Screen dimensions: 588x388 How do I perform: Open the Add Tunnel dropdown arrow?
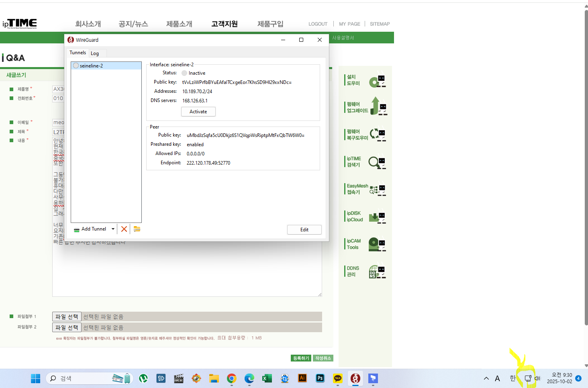[x=113, y=229]
